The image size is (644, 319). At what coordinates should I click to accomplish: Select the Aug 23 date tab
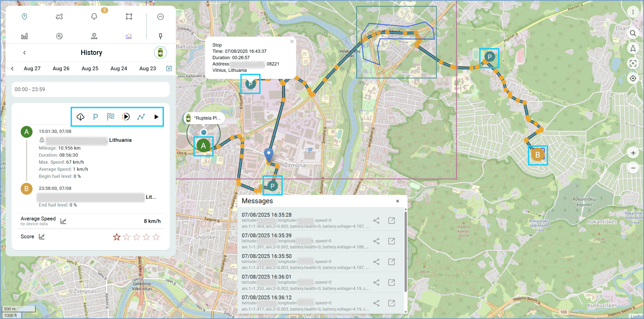click(x=147, y=68)
